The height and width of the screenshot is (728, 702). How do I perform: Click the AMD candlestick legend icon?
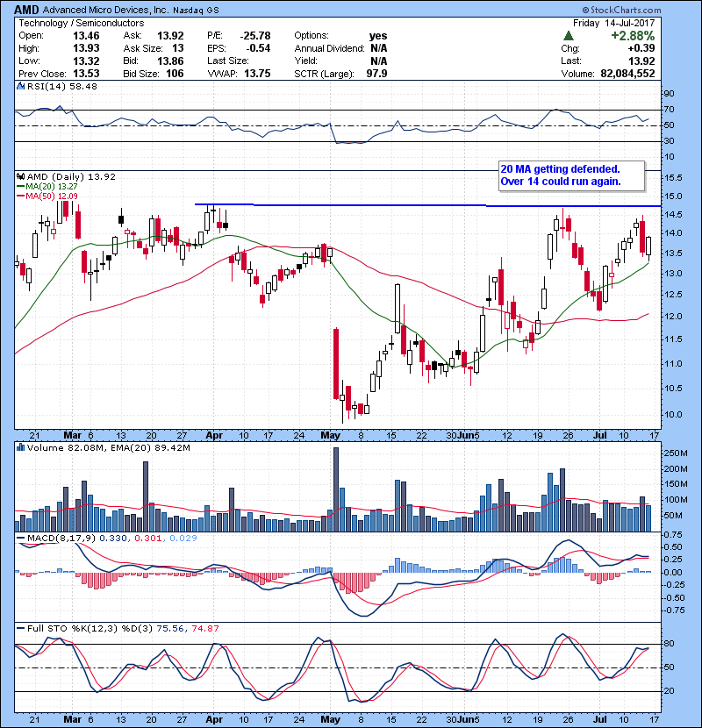click(20, 177)
